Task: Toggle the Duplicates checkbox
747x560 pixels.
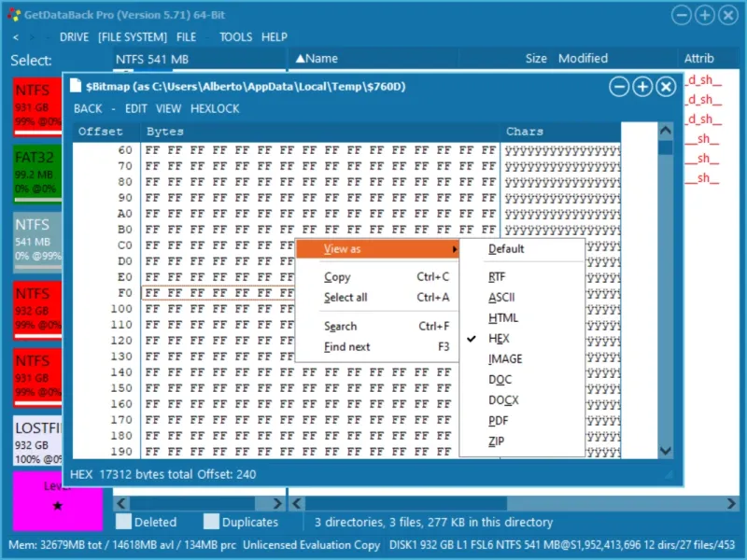Action: [211, 522]
